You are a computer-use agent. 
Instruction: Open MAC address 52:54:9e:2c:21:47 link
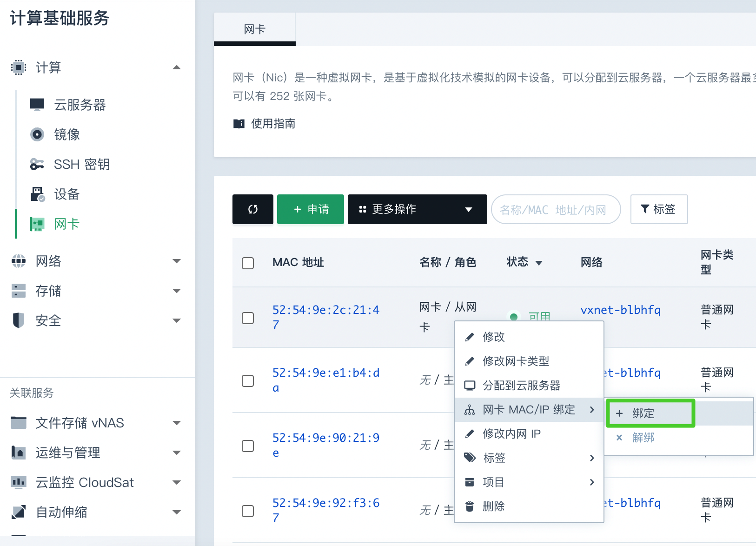(x=326, y=317)
